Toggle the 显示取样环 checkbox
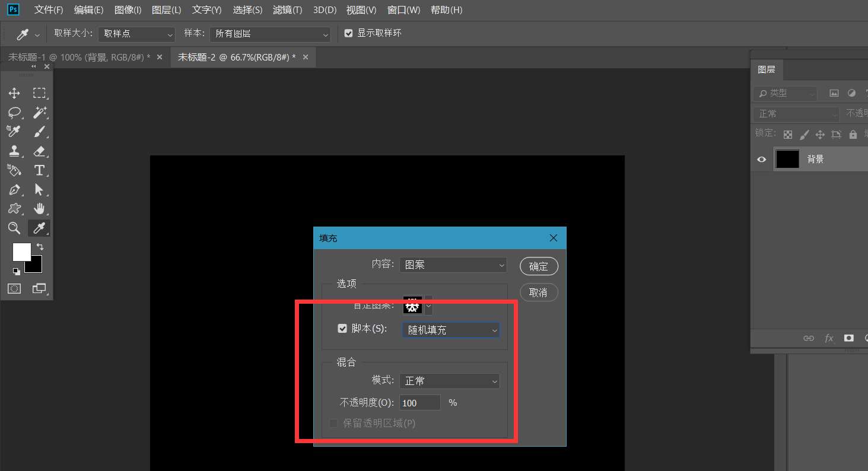The image size is (868, 471). tap(348, 33)
